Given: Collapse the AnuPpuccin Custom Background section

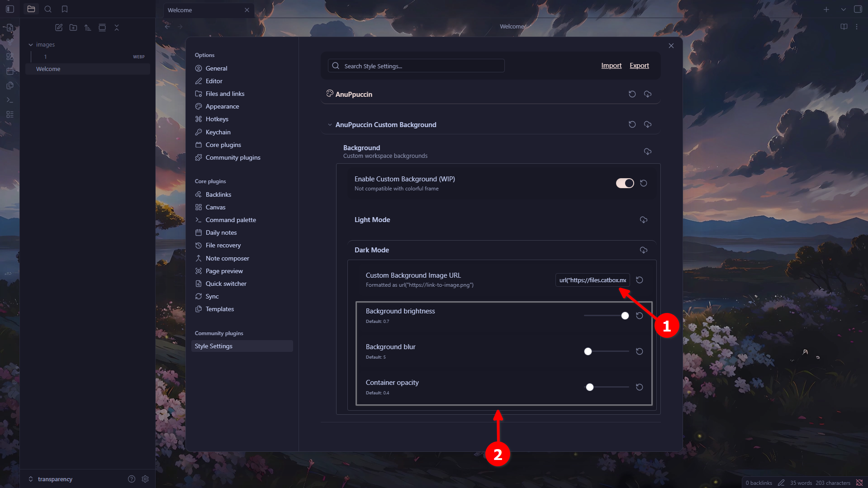Looking at the screenshot, I should [330, 125].
